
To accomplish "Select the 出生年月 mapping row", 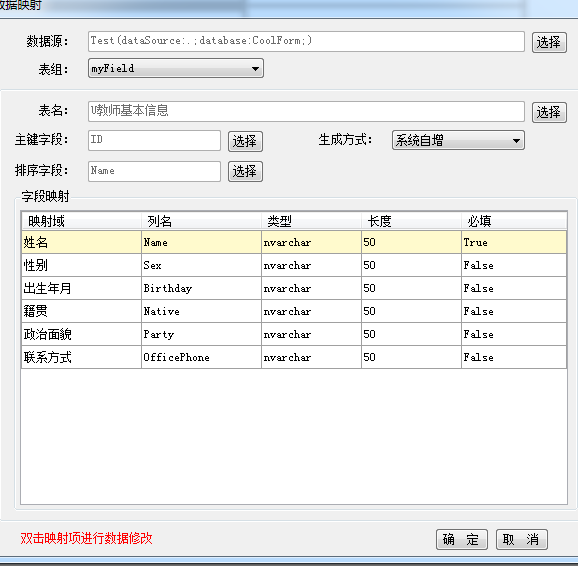I will click(x=294, y=288).
